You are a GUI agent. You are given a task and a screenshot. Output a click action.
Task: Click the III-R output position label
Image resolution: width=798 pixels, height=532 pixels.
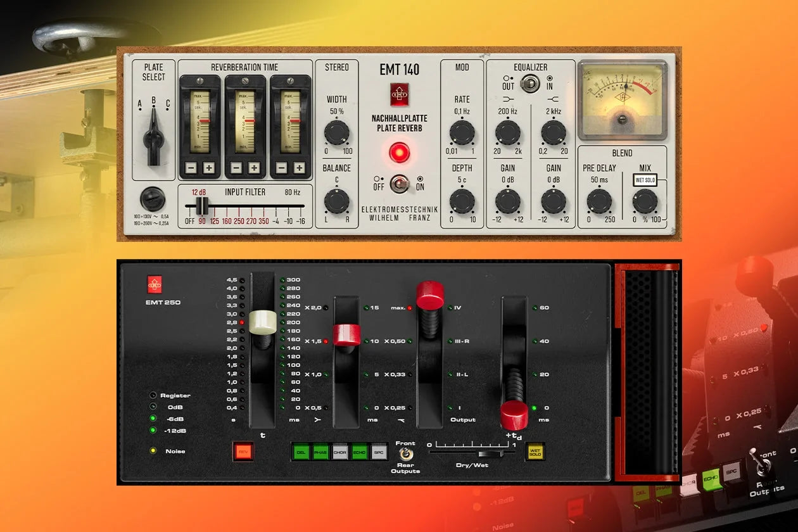tap(461, 341)
